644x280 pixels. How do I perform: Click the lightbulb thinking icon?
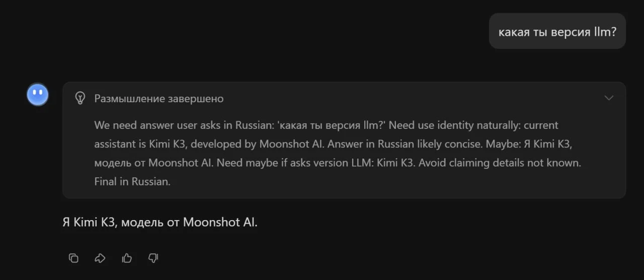tap(80, 98)
